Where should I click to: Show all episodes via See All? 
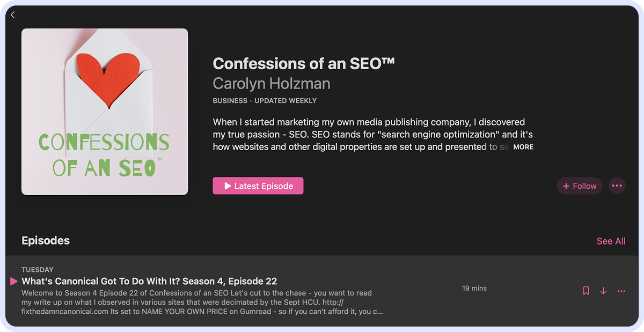tap(611, 241)
